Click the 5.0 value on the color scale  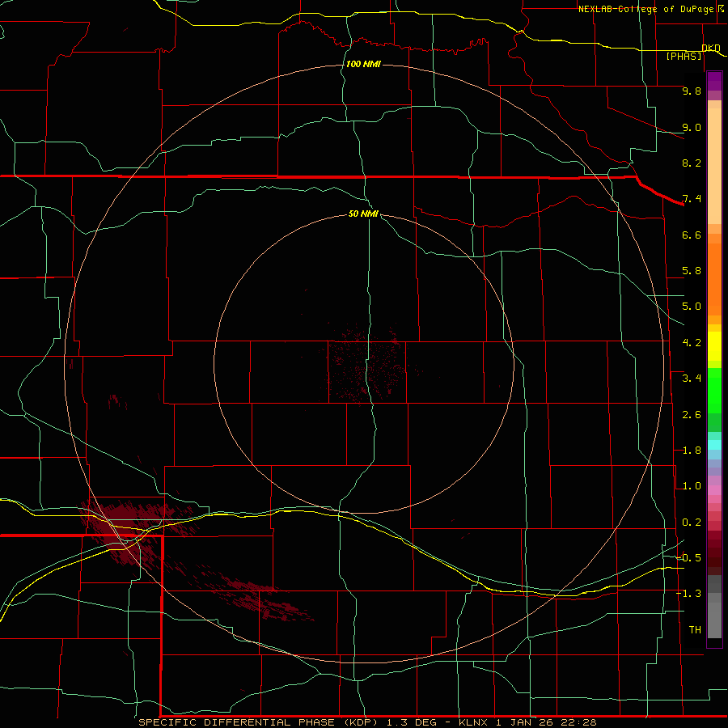692,307
